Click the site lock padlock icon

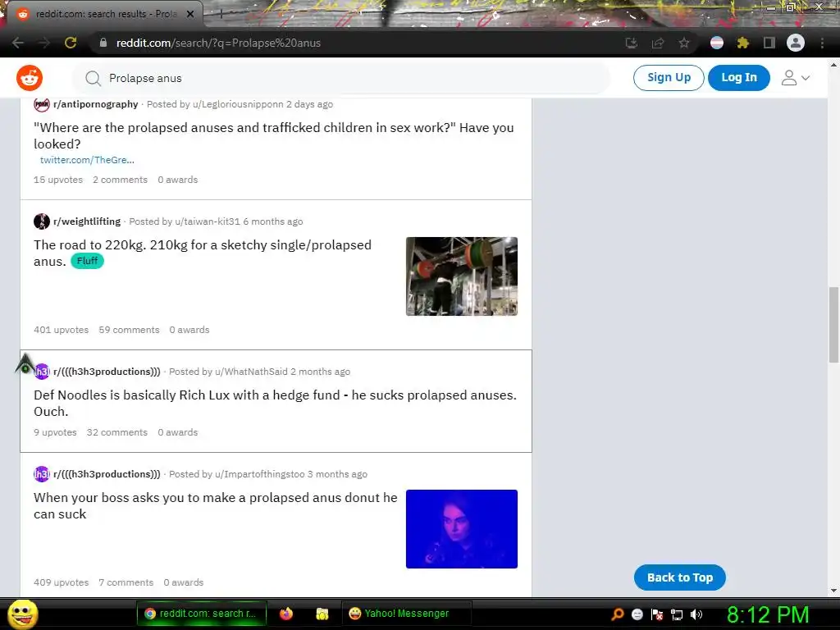click(x=103, y=43)
